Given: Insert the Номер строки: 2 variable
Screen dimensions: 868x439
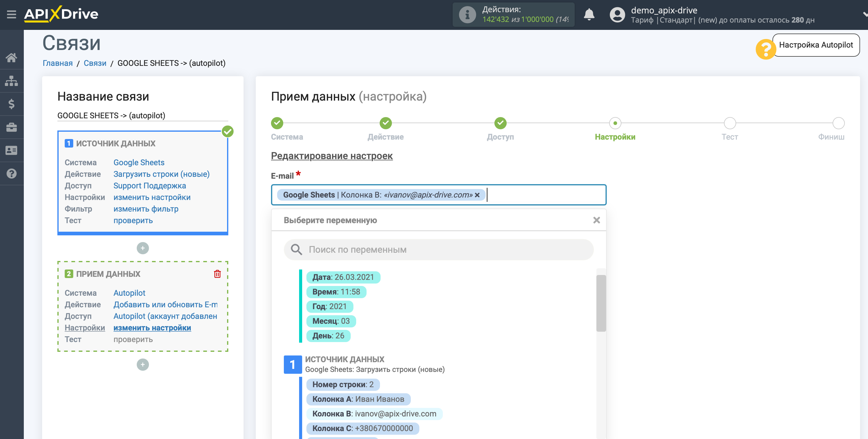Looking at the screenshot, I should coord(343,384).
